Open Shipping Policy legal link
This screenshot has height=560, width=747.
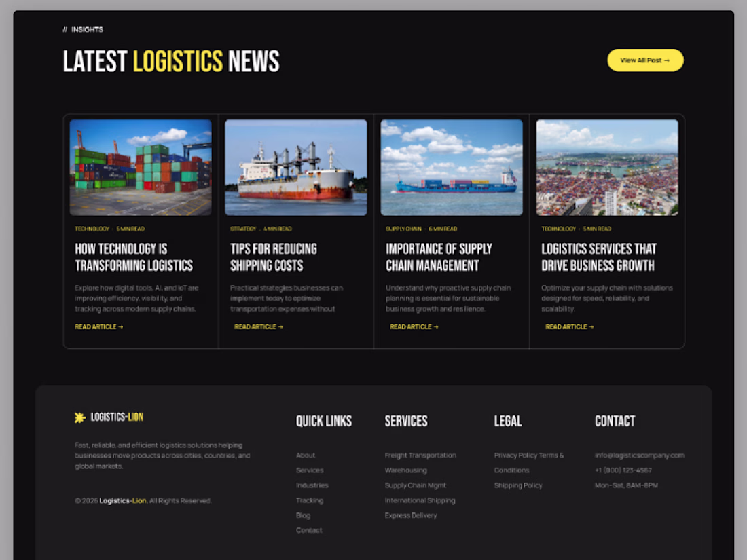pos(518,485)
